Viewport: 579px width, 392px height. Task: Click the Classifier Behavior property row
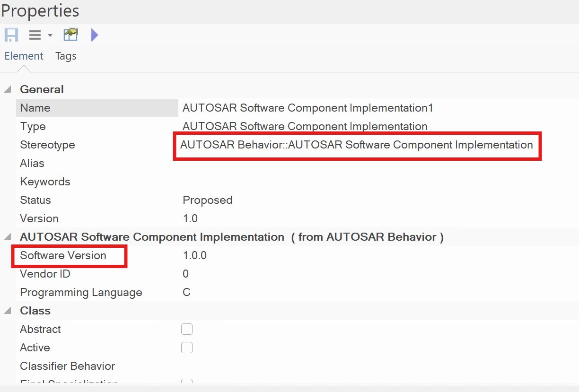68,366
